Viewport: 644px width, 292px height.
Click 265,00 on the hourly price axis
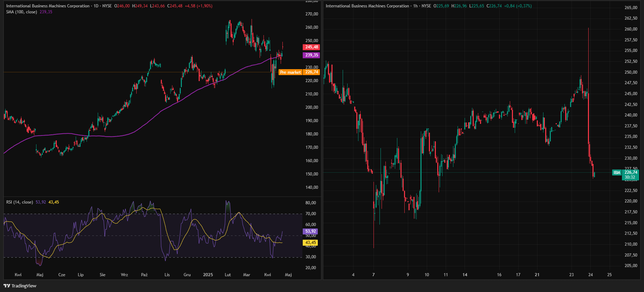coord(631,8)
